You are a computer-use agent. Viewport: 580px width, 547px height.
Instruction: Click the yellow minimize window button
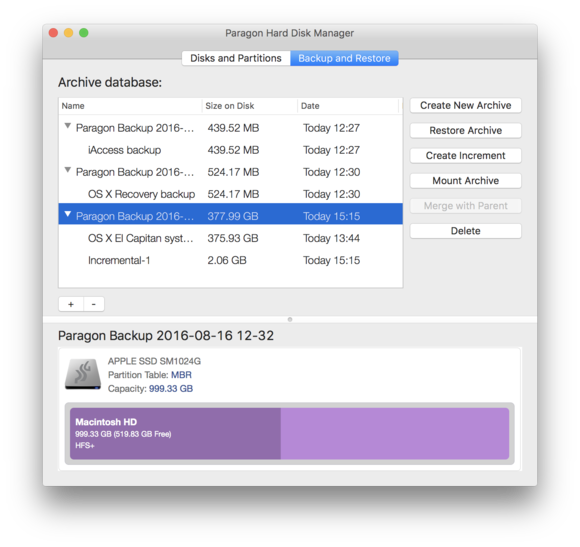click(68, 33)
